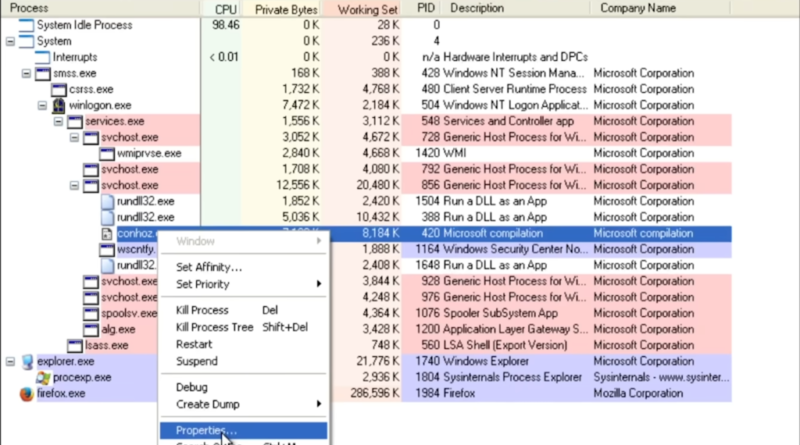Click icon of svchost.exe PID 728
The image size is (800, 445).
(x=91, y=137)
